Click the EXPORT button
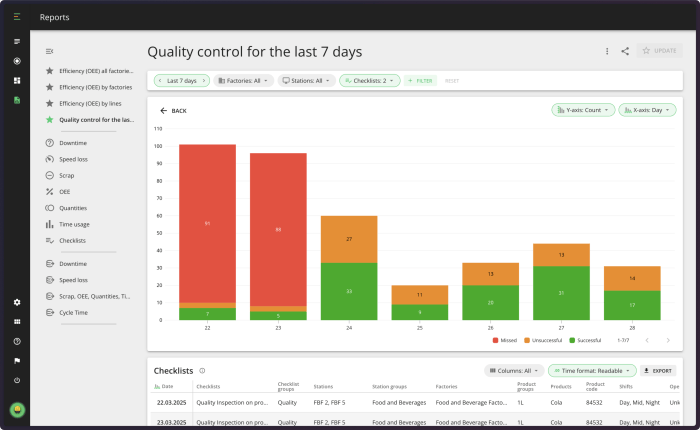Viewport: 700px width, 430px height. 658,371
